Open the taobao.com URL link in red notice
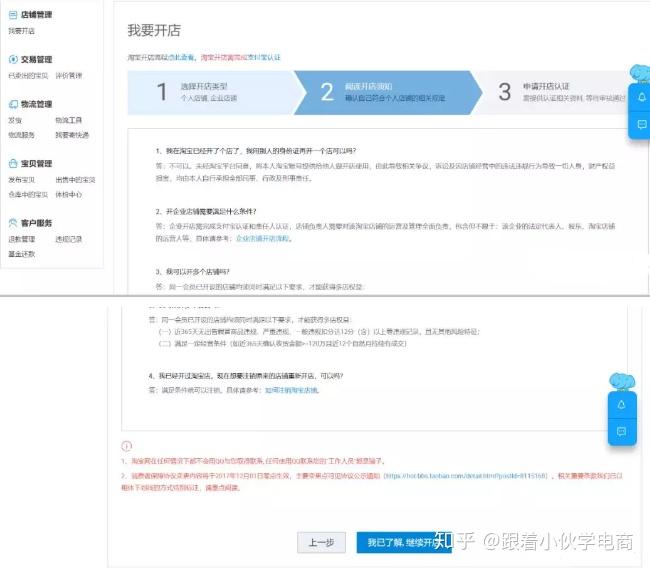Image resolution: width=650 pixels, height=569 pixels. [466, 476]
